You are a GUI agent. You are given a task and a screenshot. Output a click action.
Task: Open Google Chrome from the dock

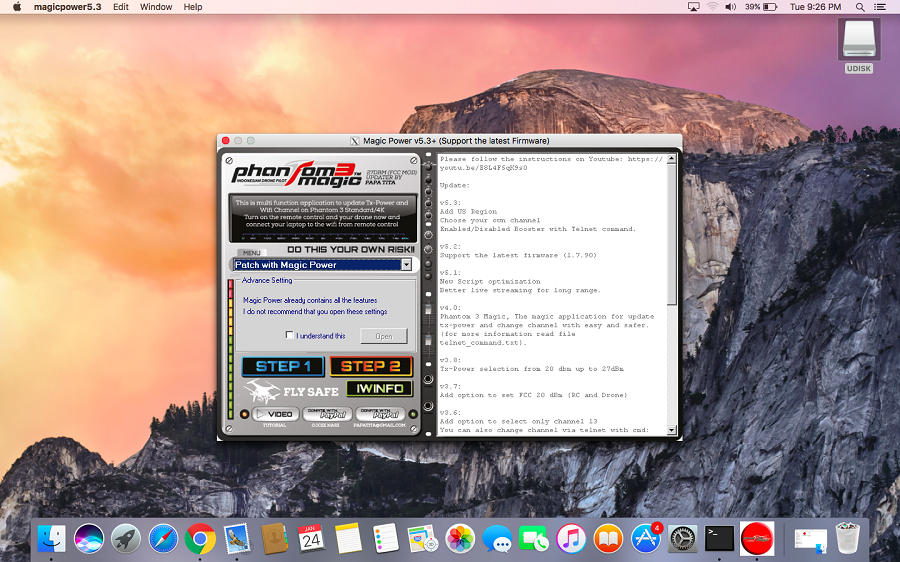click(x=200, y=539)
